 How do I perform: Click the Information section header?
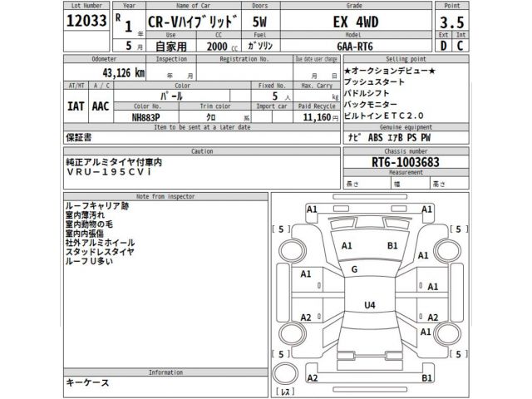[165, 372]
